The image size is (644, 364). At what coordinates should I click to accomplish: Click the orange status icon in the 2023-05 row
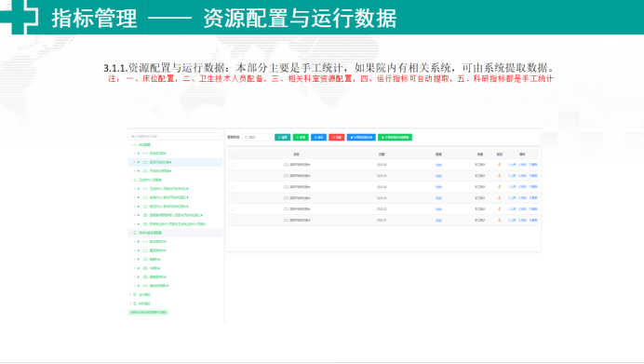[500, 176]
